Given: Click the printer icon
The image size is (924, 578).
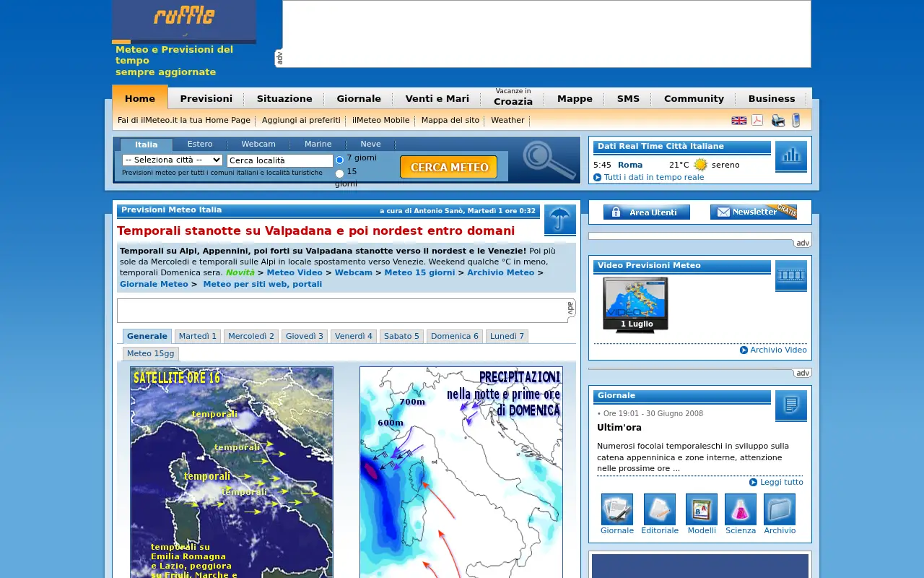Looking at the screenshot, I should click(778, 121).
